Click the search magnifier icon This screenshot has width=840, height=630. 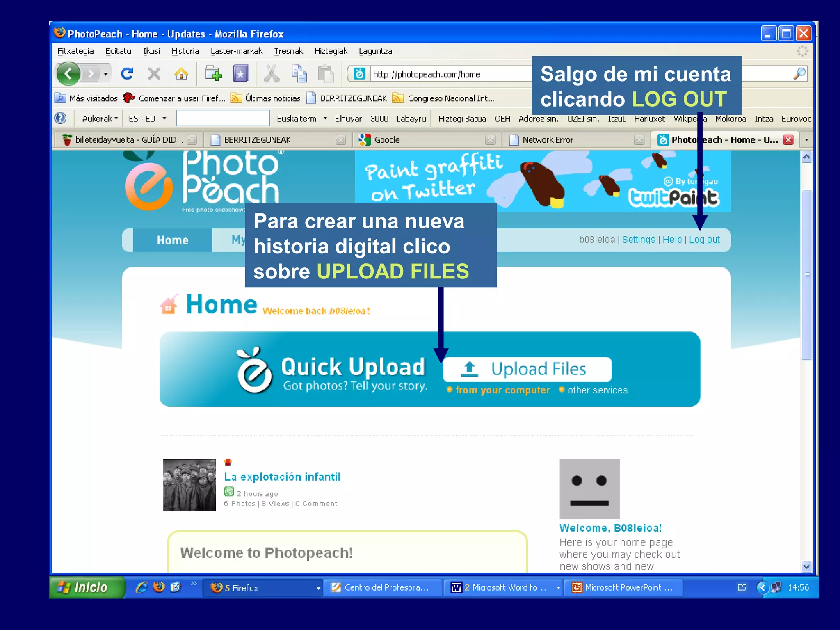coord(799,74)
